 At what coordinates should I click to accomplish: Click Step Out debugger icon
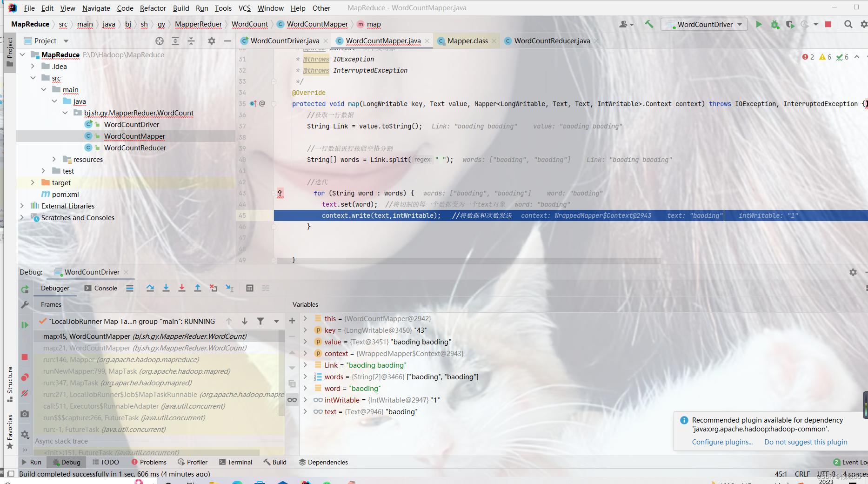click(198, 288)
